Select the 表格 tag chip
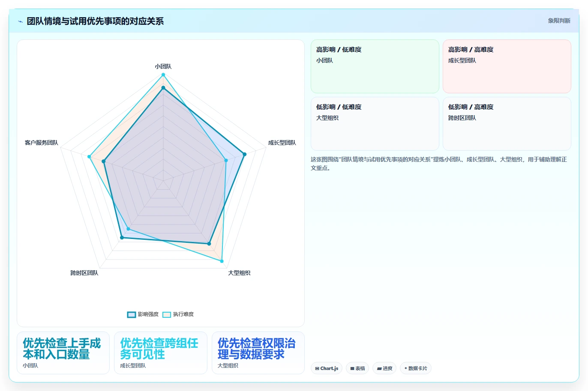 point(357,368)
